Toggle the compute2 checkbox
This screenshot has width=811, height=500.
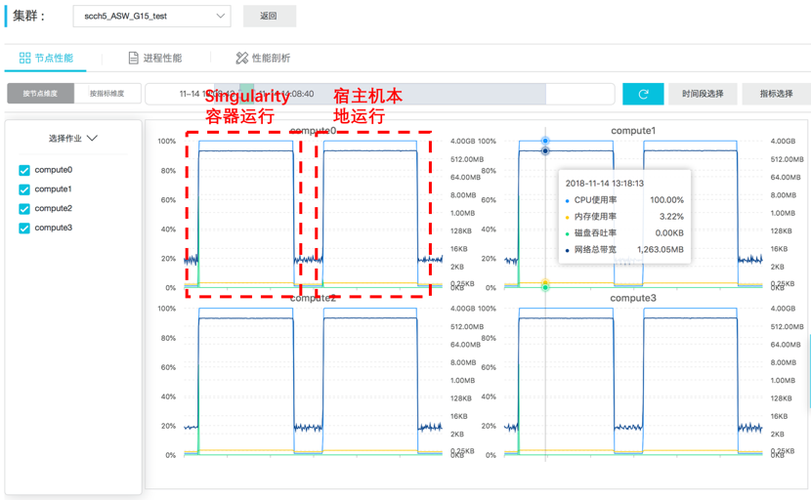[x=24, y=208]
